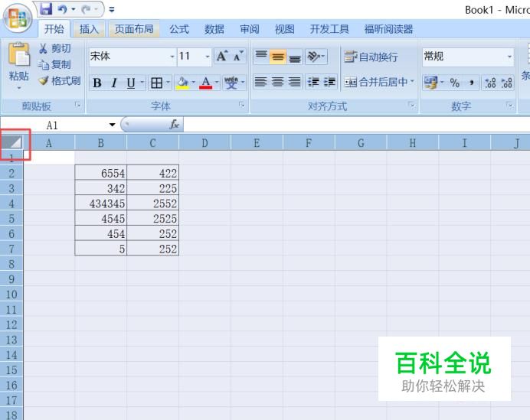Viewport: 530px width, 420px height.
Task: Select column D header
Action: (x=204, y=143)
